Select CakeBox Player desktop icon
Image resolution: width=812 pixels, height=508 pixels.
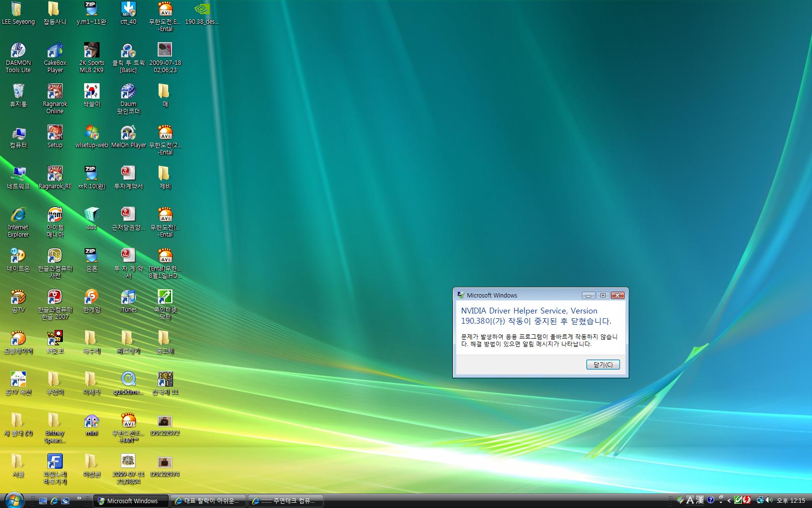tap(55, 57)
